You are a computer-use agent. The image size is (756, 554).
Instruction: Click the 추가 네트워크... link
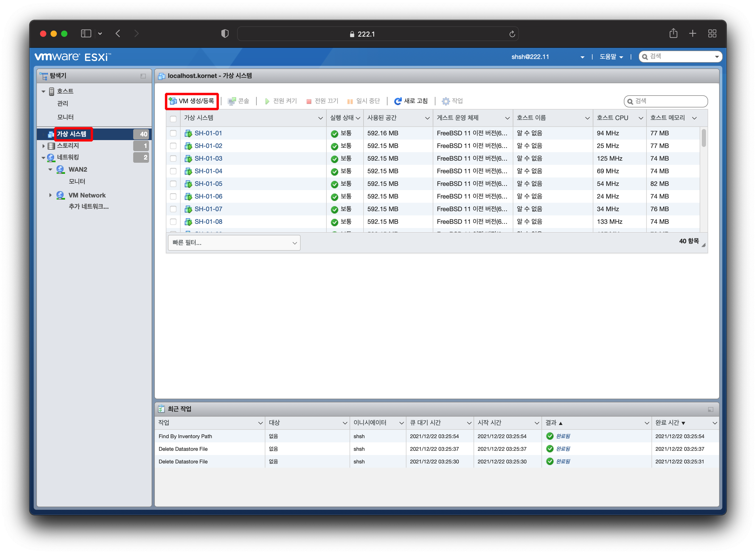[88, 207]
